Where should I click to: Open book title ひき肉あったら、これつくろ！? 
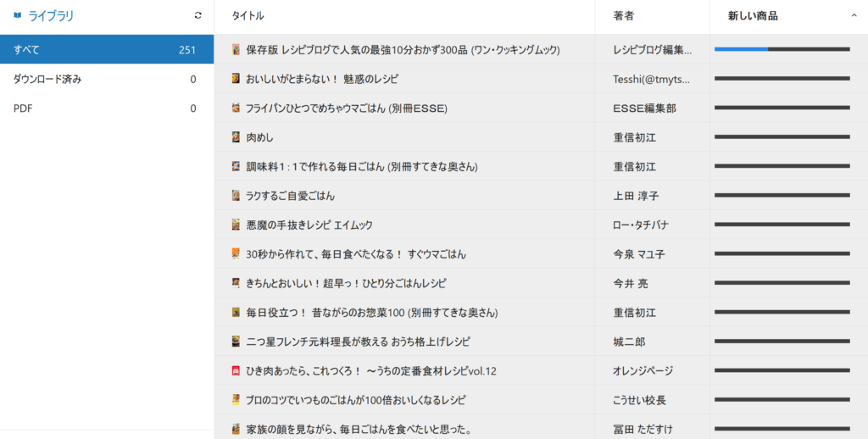[371, 371]
